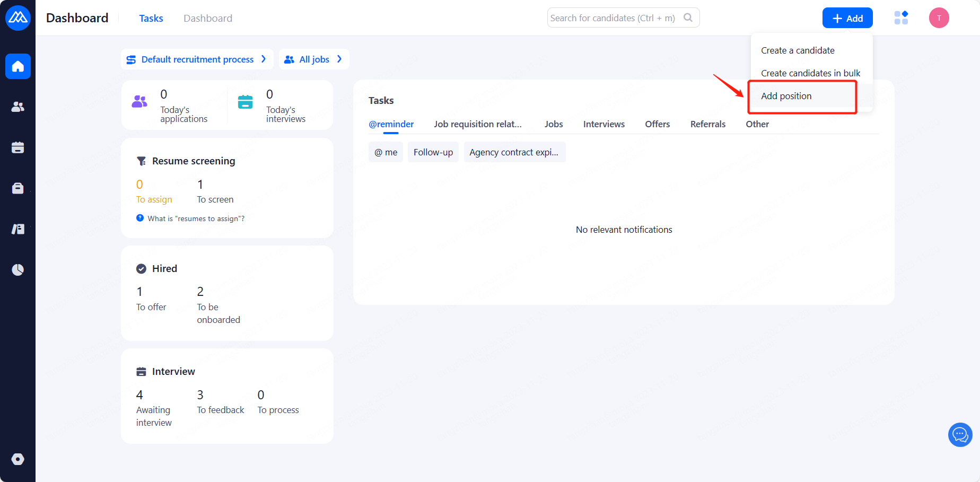Screen dimensions: 980x482
Task: Click the Follow-up filter button
Action: [x=433, y=152]
